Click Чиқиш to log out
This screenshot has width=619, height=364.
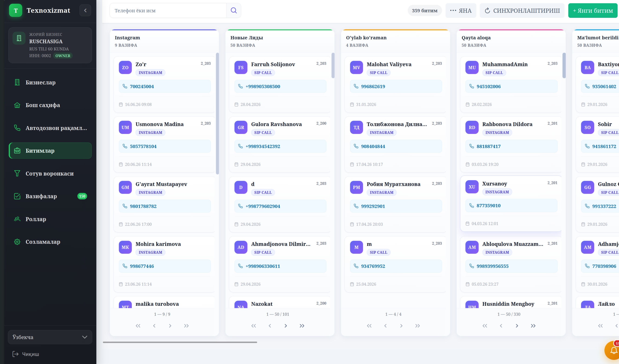(x=26, y=354)
